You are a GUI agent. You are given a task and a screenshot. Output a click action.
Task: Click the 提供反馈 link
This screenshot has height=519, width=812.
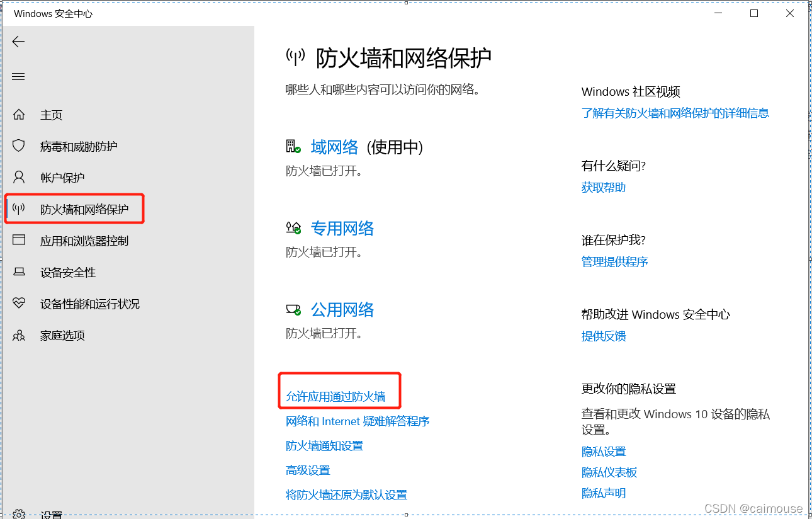point(604,336)
